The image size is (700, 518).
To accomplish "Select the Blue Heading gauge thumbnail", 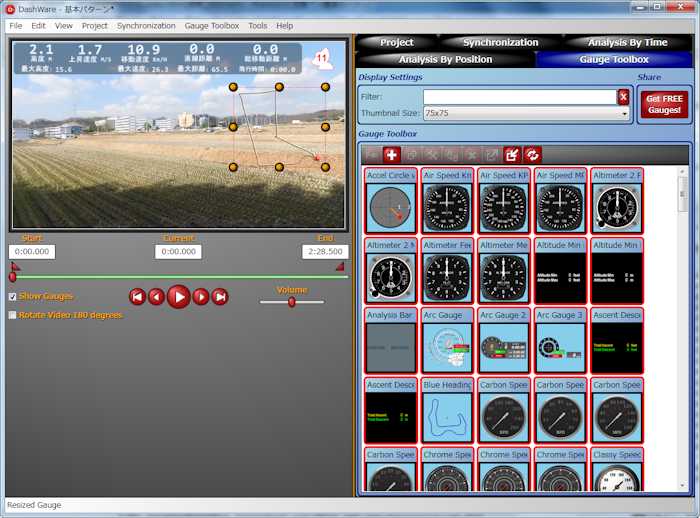I will pos(447,411).
